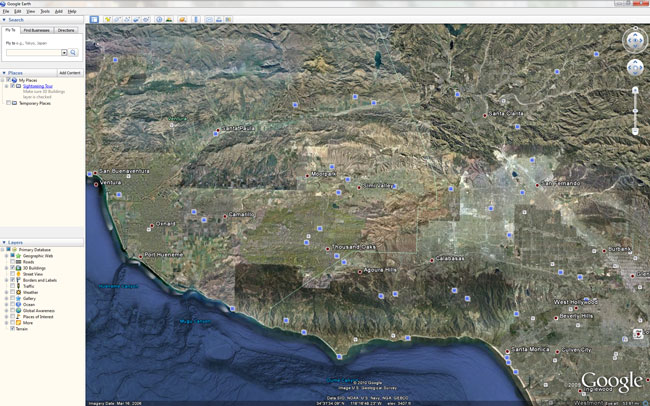Screen dimensions: 650x406
Task: Open the Fly To search history dropdown
Action: click(64, 53)
